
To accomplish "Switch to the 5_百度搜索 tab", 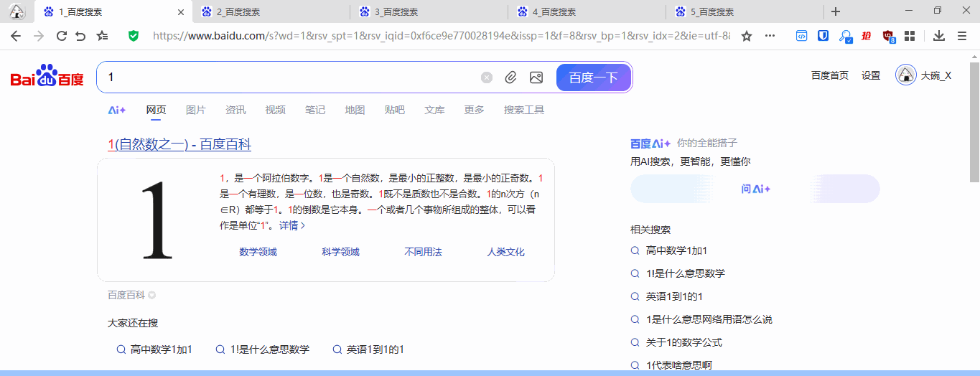I will coord(745,11).
